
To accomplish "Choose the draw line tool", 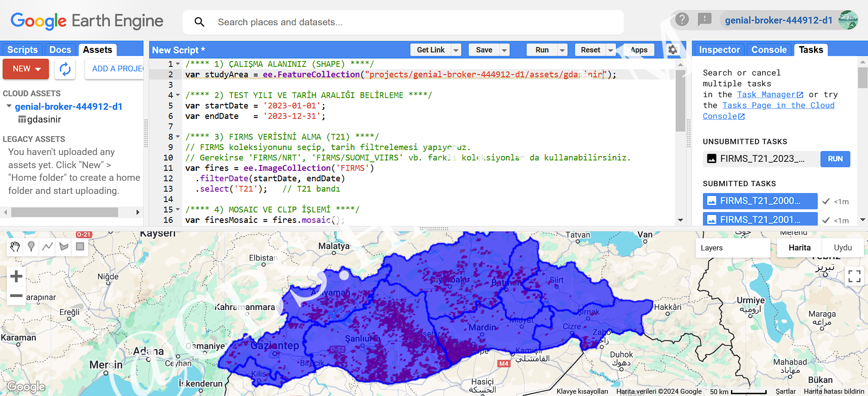I will (x=47, y=246).
